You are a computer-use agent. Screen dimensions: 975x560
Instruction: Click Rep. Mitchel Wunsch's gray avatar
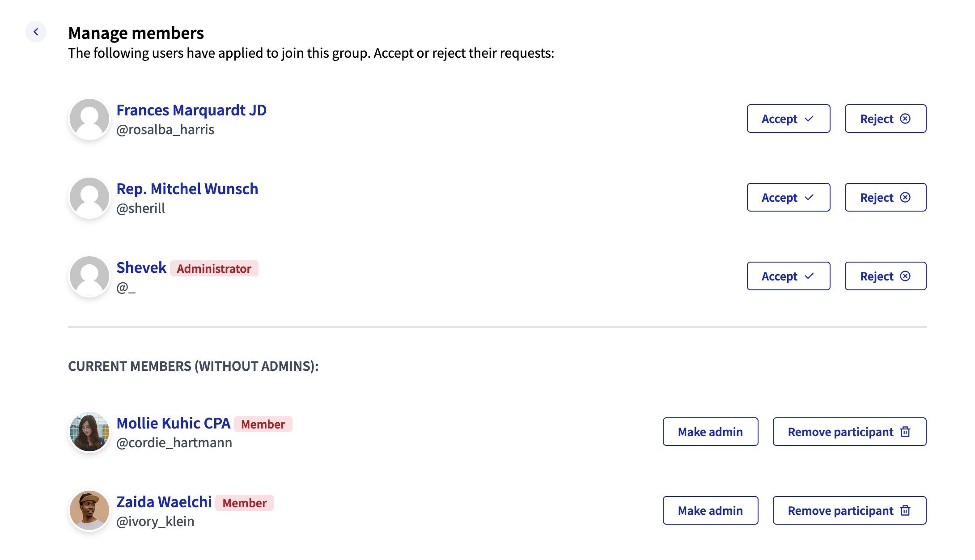pyautogui.click(x=89, y=197)
